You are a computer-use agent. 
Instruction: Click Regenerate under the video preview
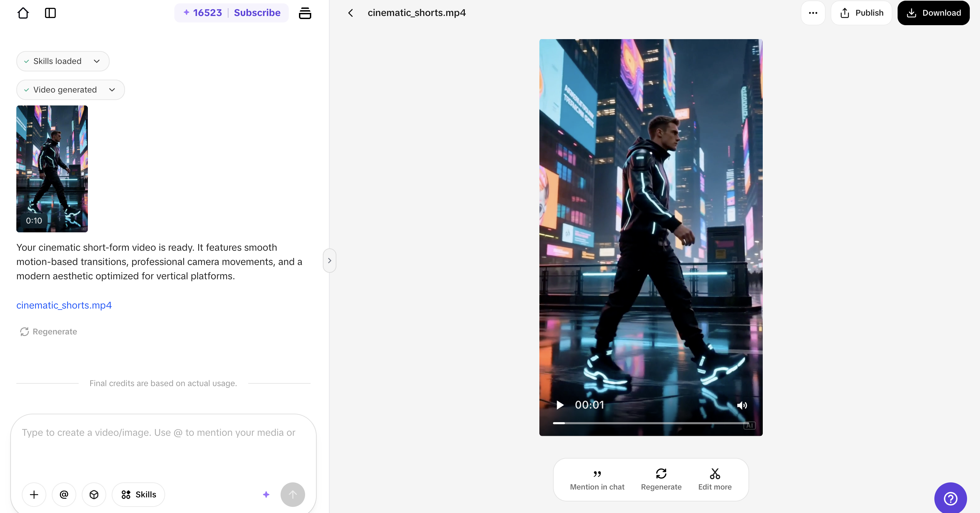(x=661, y=480)
